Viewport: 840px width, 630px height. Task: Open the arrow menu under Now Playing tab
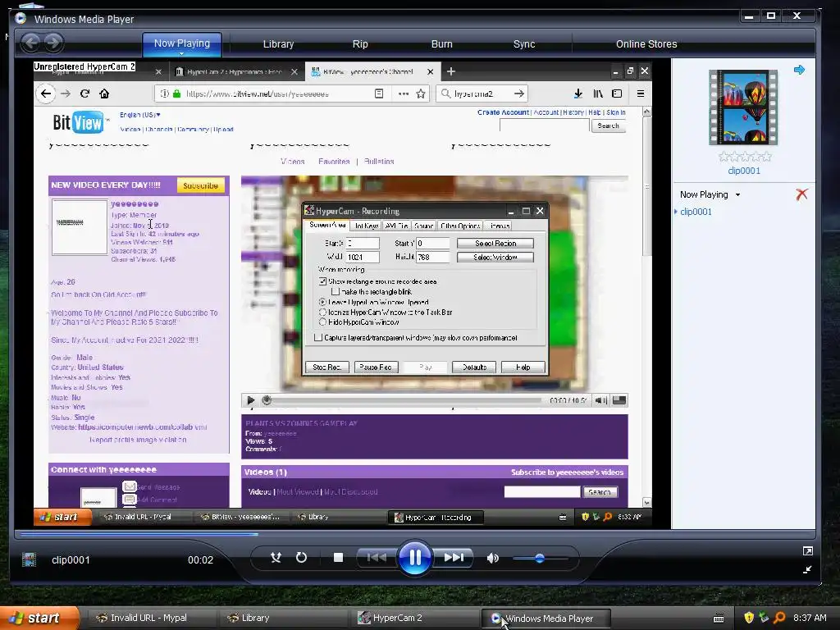(x=181, y=53)
